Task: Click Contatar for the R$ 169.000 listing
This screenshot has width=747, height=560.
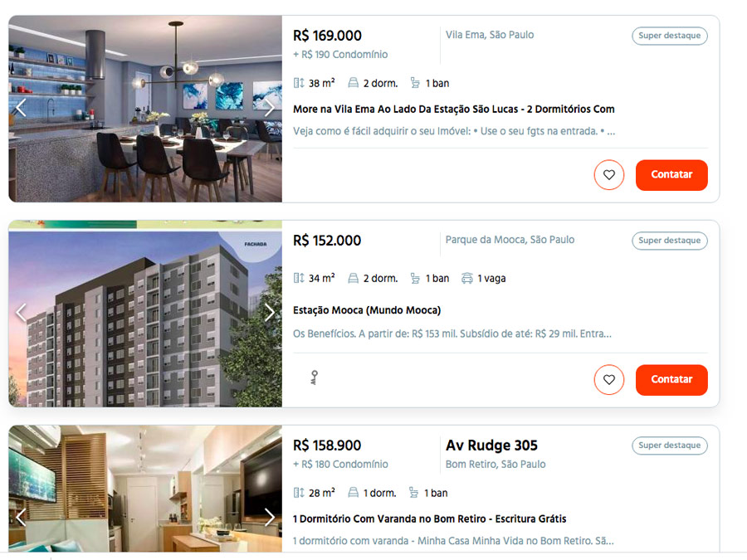Action: [671, 175]
